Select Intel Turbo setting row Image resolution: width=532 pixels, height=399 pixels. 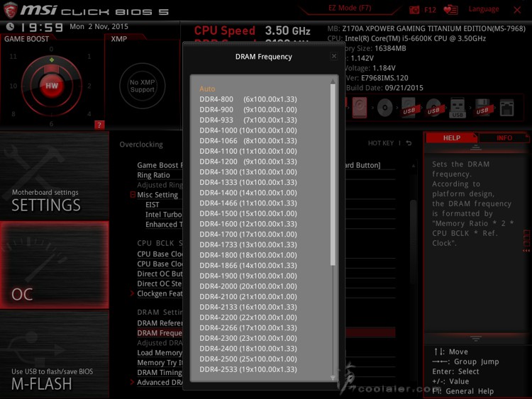point(164,215)
